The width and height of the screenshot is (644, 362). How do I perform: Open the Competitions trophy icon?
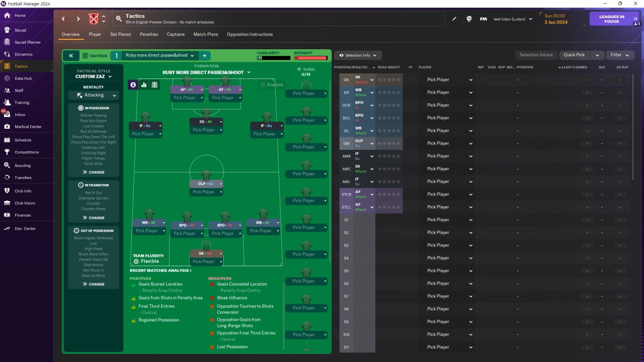tap(7, 152)
